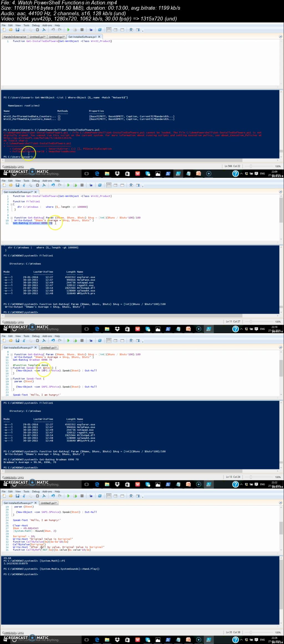Image resolution: width=284 pixels, height=644 pixels.
Task: Click New Remote PowerShell Tab icon, Ln 566 frame
Action: tap(91, 30)
